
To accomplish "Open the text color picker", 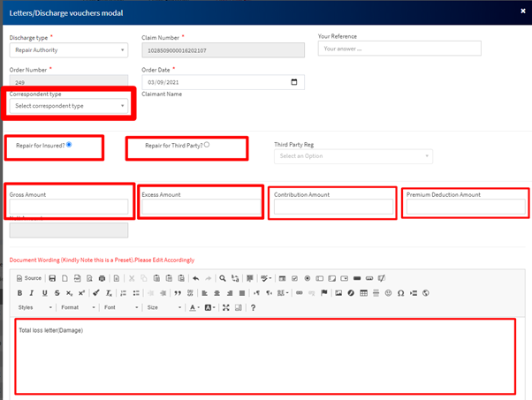I will coord(194,307).
